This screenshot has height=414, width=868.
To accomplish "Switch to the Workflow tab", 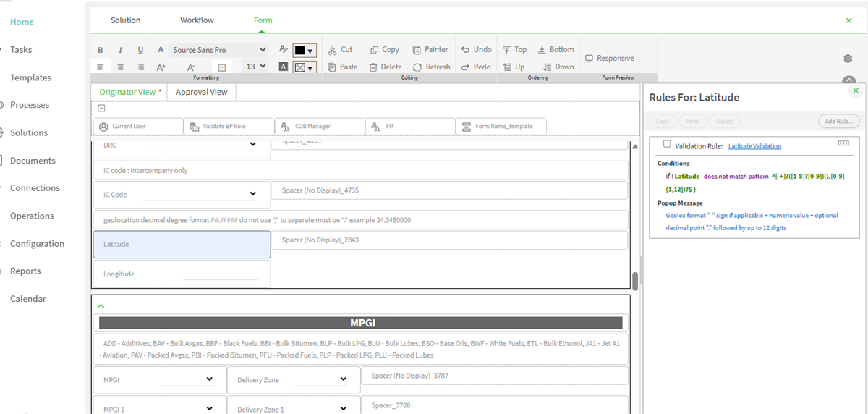I will [197, 20].
